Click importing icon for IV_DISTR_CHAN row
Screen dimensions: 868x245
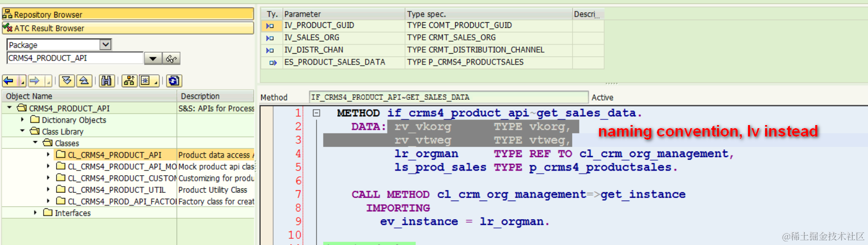(270, 50)
